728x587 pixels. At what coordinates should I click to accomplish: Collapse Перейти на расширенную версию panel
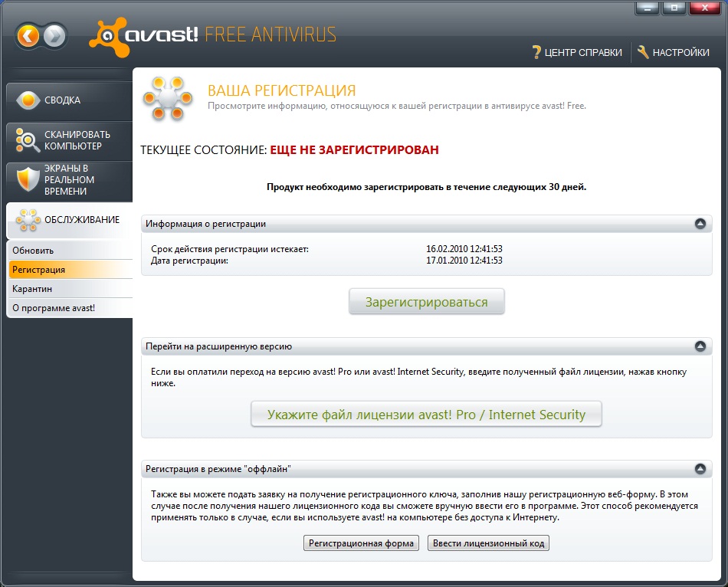click(700, 346)
